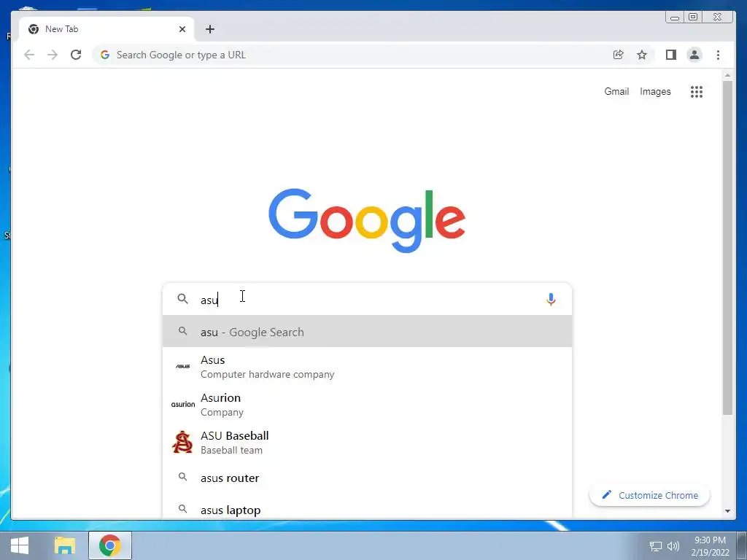Open the Google apps grid
This screenshot has width=747, height=560.
tap(697, 91)
